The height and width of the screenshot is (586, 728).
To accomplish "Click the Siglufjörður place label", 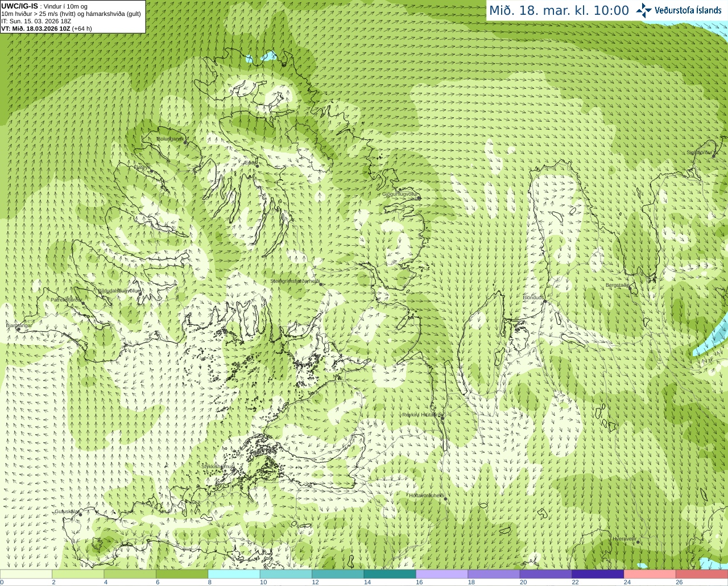I will [x=700, y=152].
